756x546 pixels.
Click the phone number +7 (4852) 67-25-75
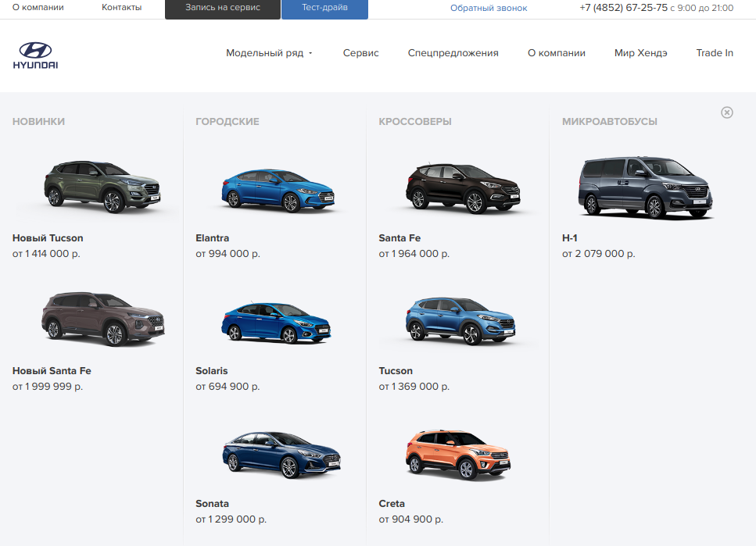(623, 8)
